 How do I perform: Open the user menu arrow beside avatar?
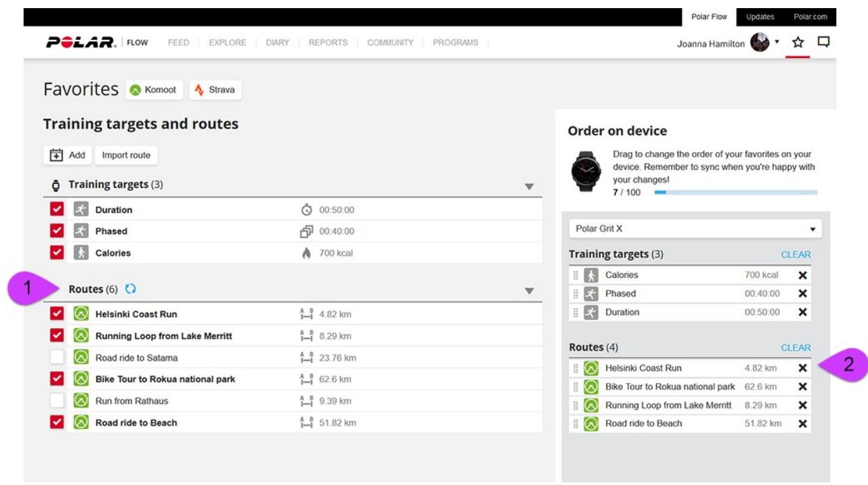coord(777,42)
